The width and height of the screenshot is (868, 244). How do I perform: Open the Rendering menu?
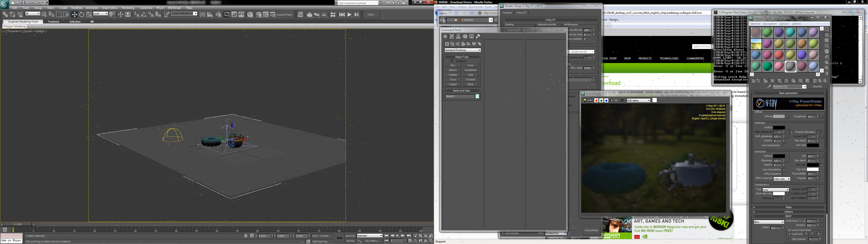pos(128,8)
